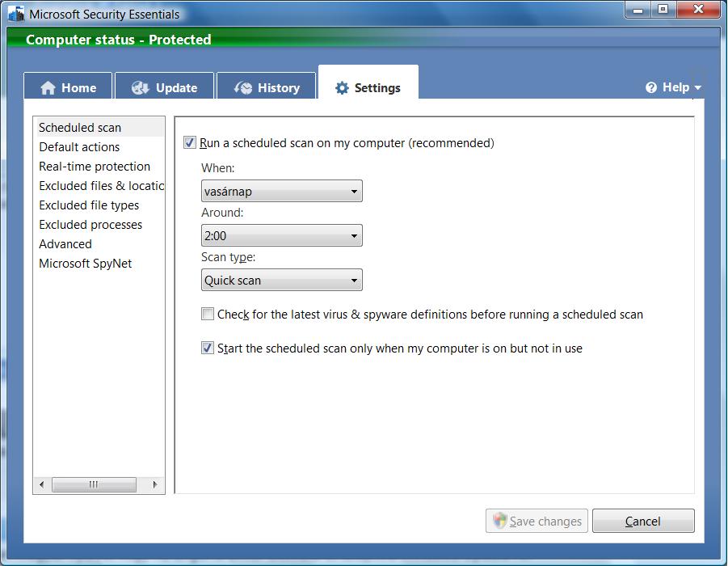728x566 pixels.
Task: Click the question mark Help icon
Action: click(x=651, y=87)
